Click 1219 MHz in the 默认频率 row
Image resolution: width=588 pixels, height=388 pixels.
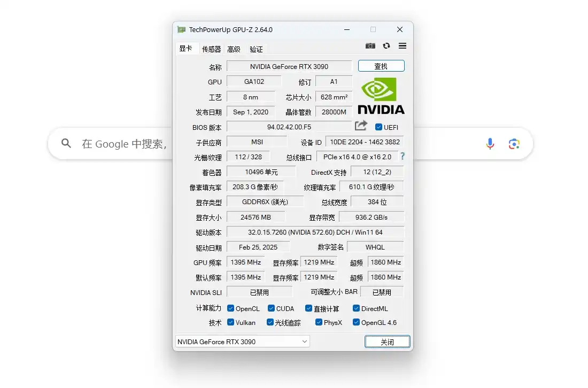click(319, 277)
